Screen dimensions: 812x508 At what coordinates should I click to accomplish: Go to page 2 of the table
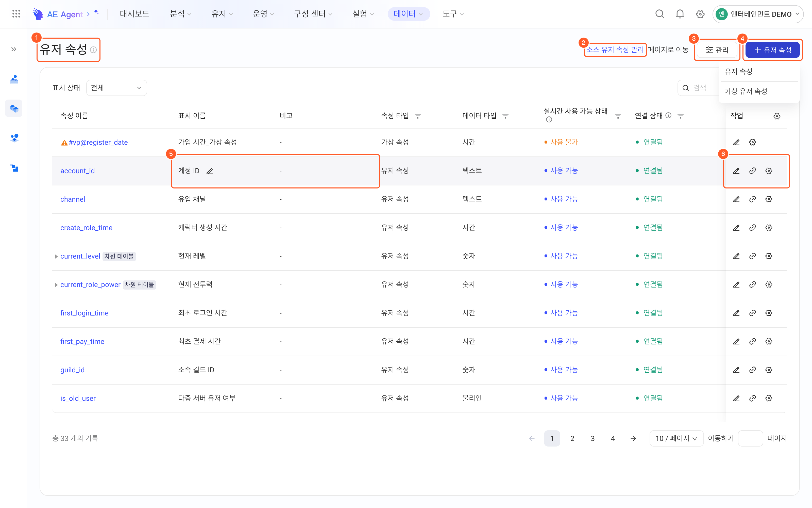click(x=572, y=438)
